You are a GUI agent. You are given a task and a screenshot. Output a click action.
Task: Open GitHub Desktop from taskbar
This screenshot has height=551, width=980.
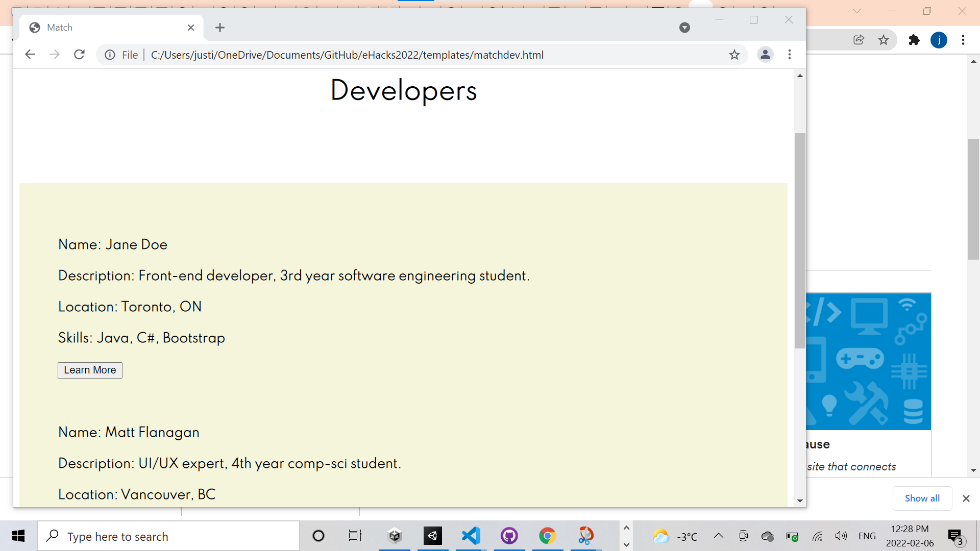(509, 536)
